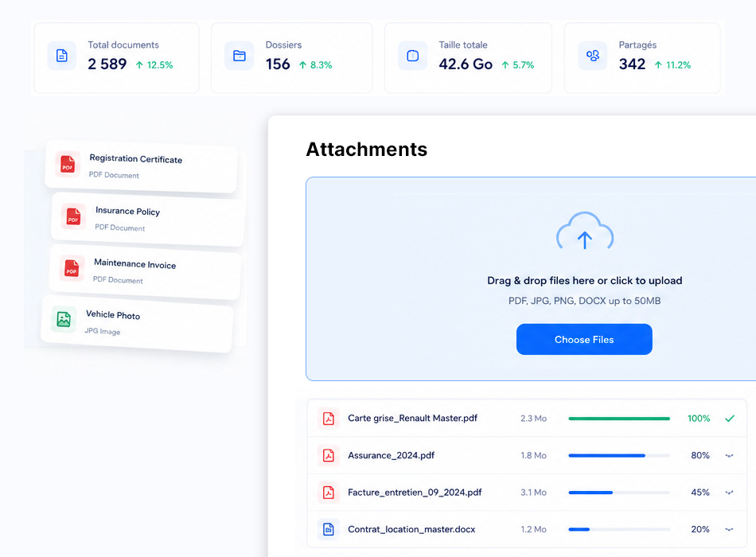
Task: Click the Vehicle Photo image icon
Action: click(64, 319)
